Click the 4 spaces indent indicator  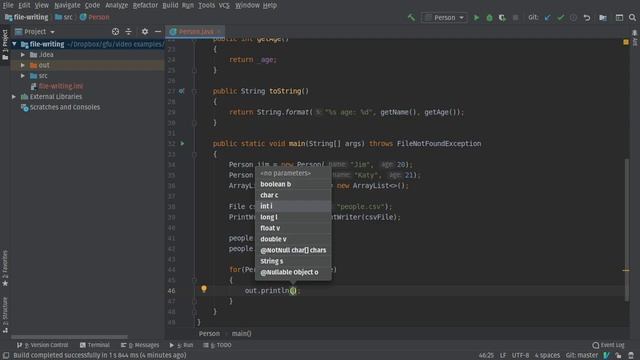547,356
